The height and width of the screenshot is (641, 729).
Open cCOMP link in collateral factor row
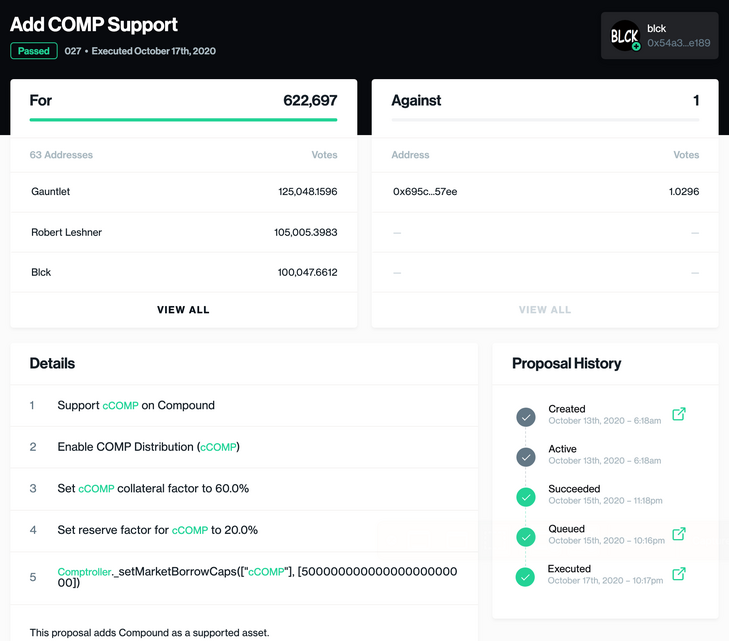click(x=96, y=489)
